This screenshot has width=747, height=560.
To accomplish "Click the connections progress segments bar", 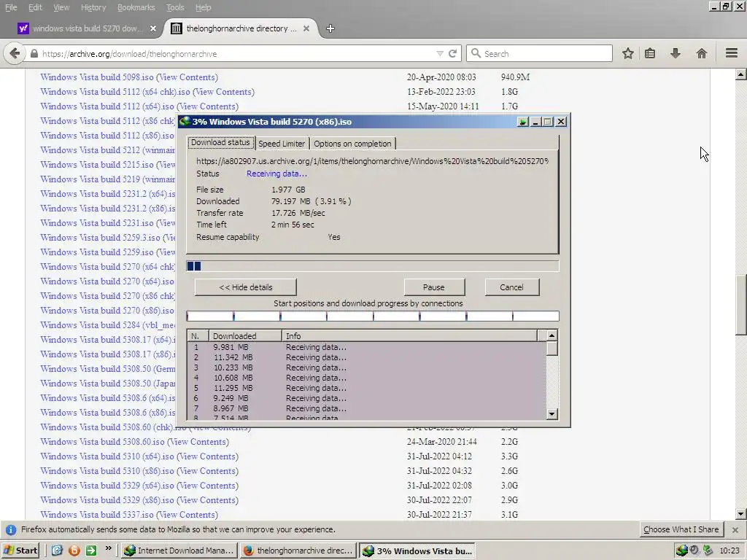I will point(373,316).
